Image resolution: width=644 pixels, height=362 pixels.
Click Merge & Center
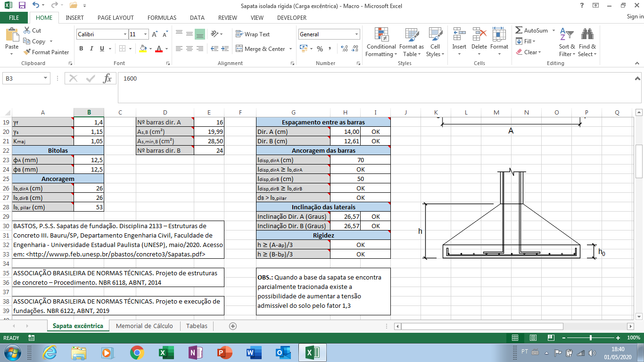click(260, 49)
